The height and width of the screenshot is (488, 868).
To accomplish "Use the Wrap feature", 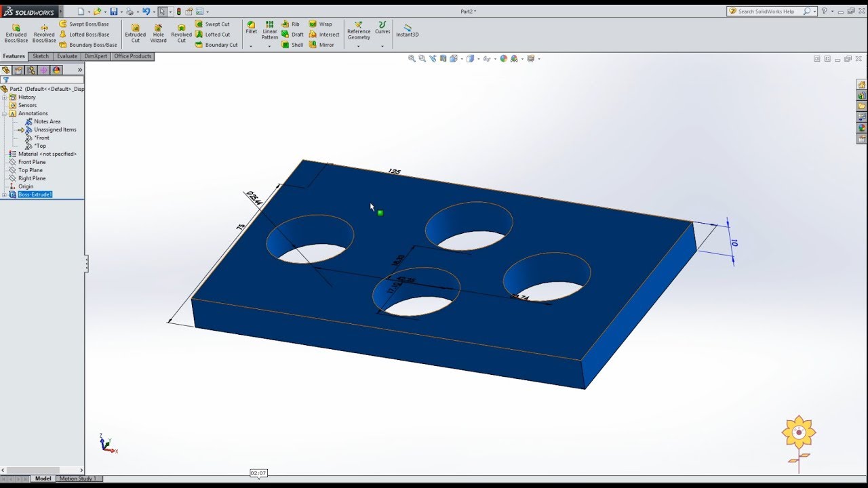I will tap(321, 24).
